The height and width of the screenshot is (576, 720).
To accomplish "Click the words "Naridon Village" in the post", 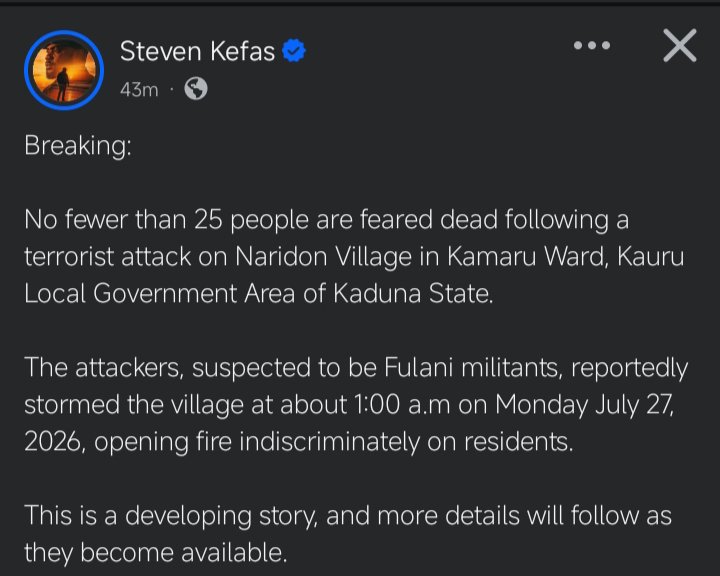I will (x=324, y=256).
